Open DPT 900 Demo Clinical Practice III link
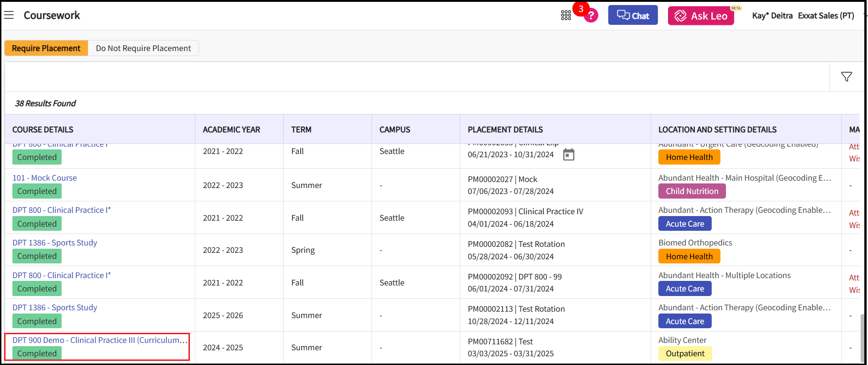This screenshot has height=365, width=868. pyautogui.click(x=100, y=340)
